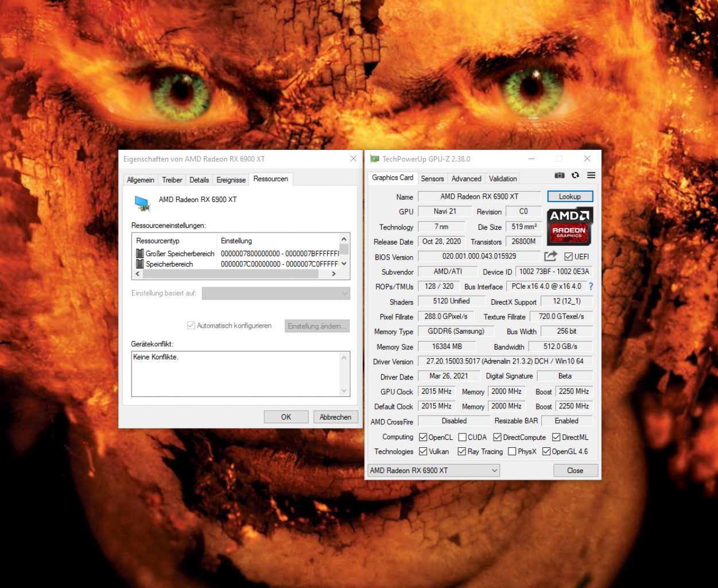718x588 pixels.
Task: Click the Gerätekonflikt box scroll down arrow
Action: pos(344,391)
